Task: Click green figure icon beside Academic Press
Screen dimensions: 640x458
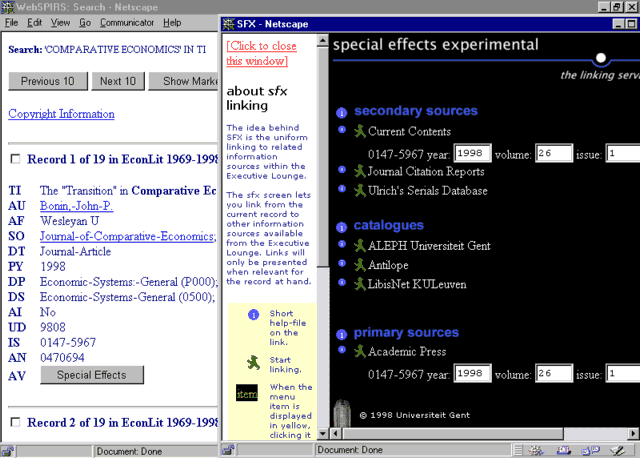Action: point(360,351)
